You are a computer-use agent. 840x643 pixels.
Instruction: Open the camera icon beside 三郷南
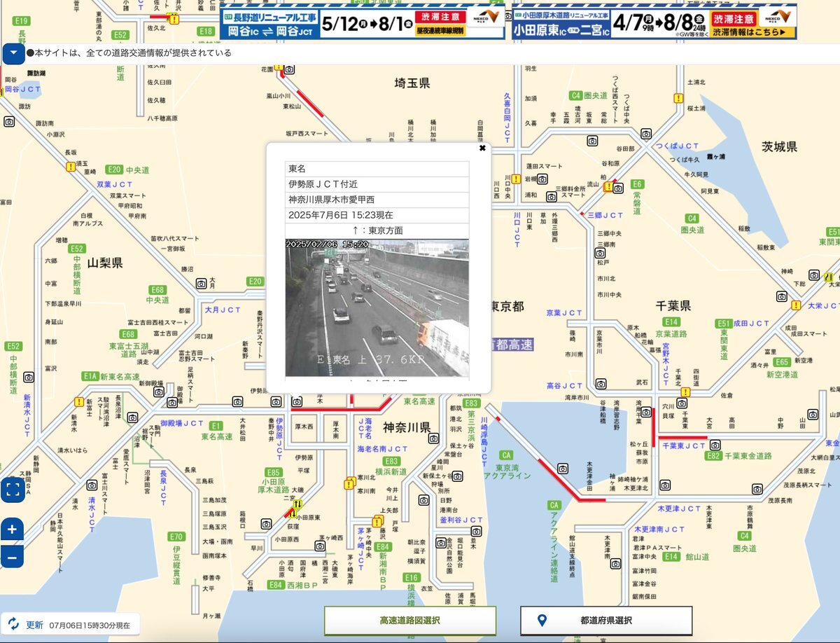point(600,253)
